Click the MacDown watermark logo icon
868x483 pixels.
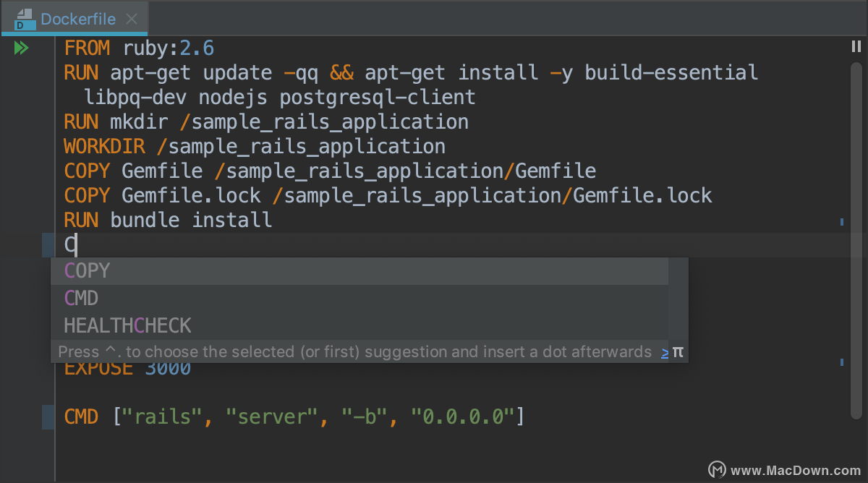point(717,469)
